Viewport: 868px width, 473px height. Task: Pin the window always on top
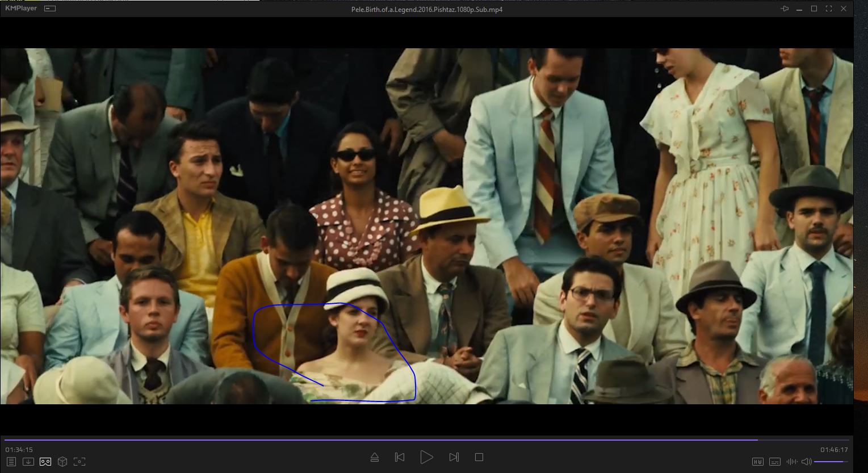pos(785,9)
